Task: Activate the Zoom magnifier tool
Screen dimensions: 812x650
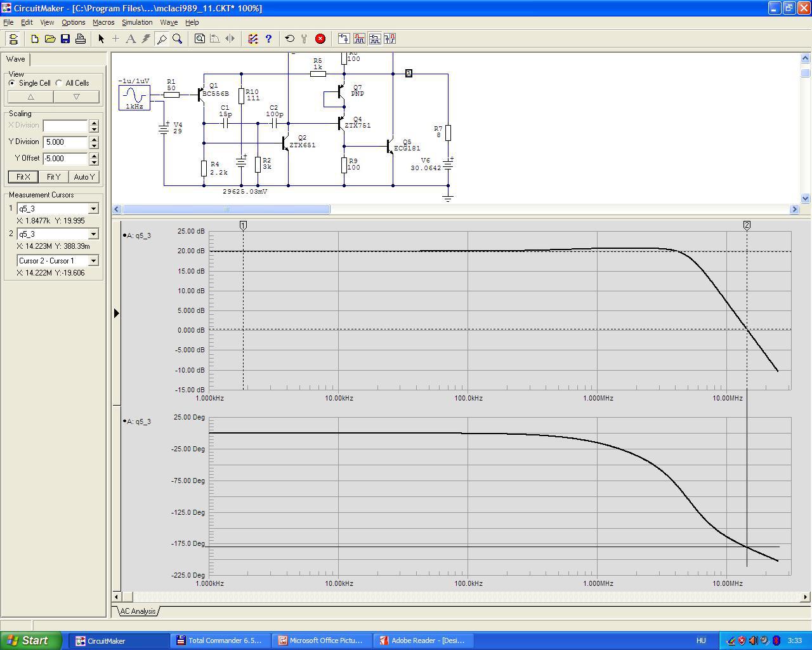Action: (x=178, y=39)
